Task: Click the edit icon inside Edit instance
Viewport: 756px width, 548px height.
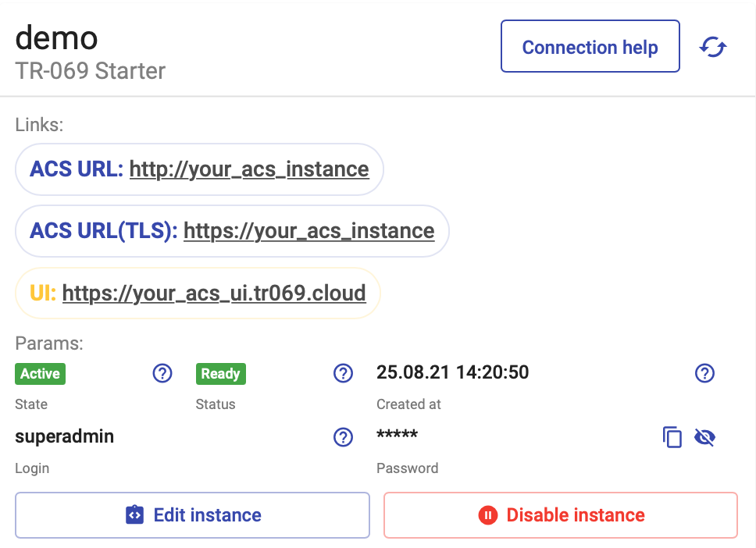Action: point(134,515)
